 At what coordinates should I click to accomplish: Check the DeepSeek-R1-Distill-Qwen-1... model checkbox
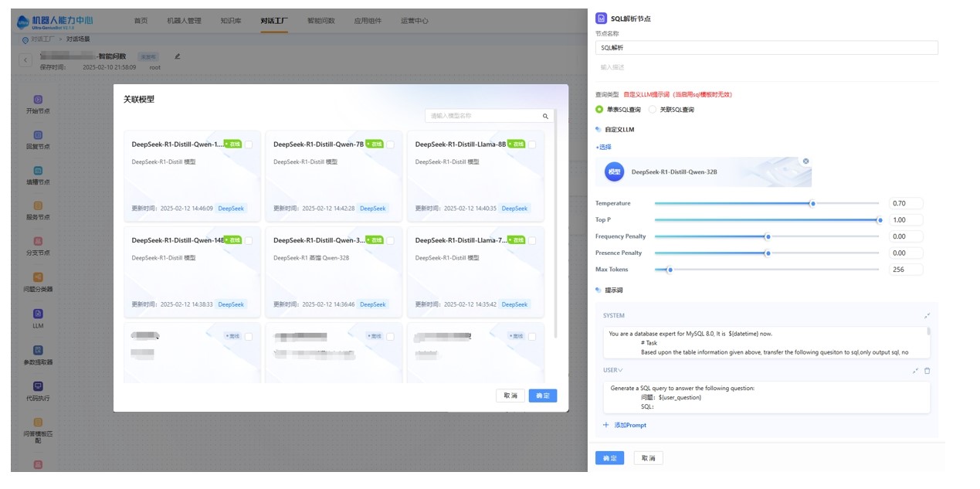coord(249,144)
